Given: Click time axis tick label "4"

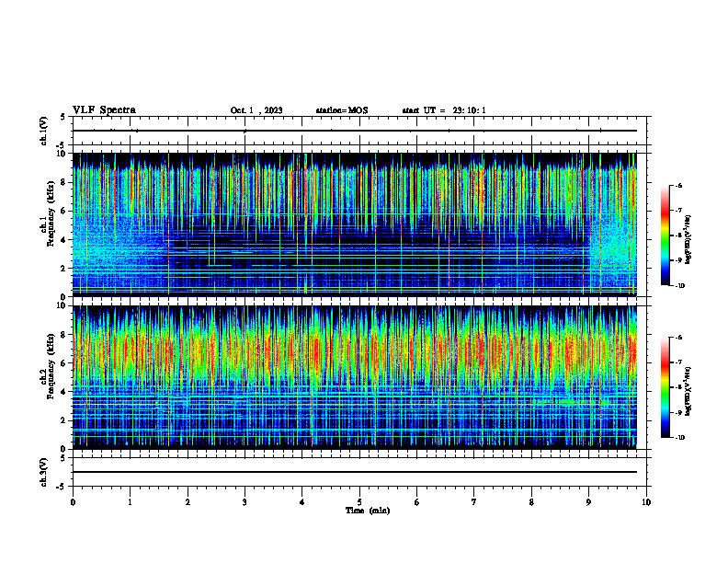Looking at the screenshot, I should [301, 502].
